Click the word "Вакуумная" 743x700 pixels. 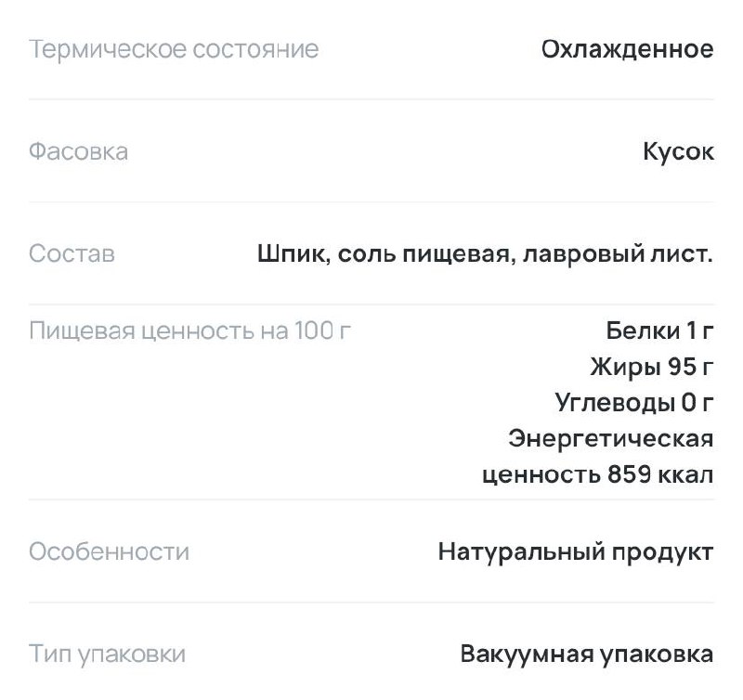[527, 655]
